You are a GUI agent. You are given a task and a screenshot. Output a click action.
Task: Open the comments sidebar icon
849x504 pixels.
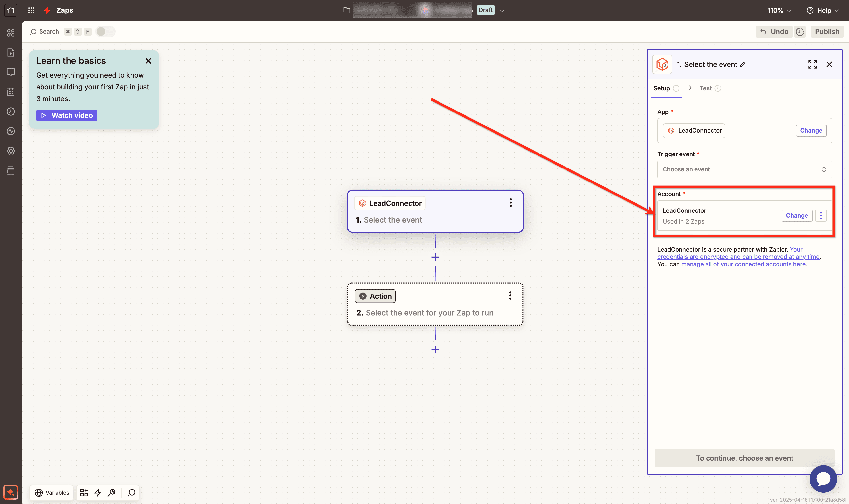[x=11, y=72]
